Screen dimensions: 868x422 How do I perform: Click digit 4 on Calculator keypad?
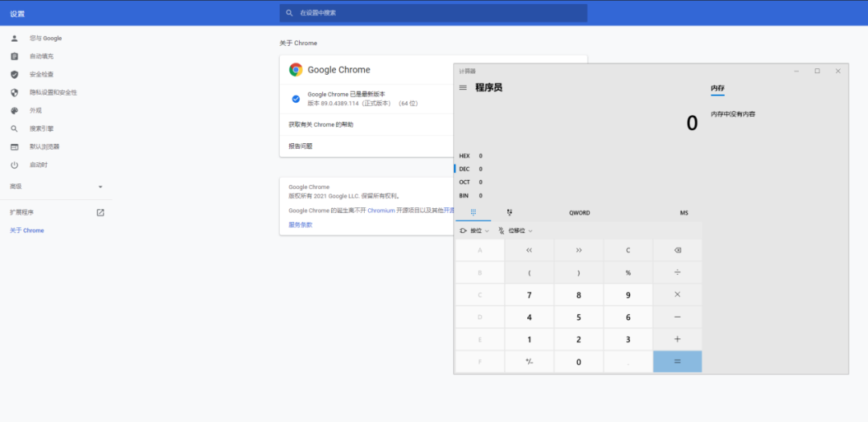click(x=529, y=318)
